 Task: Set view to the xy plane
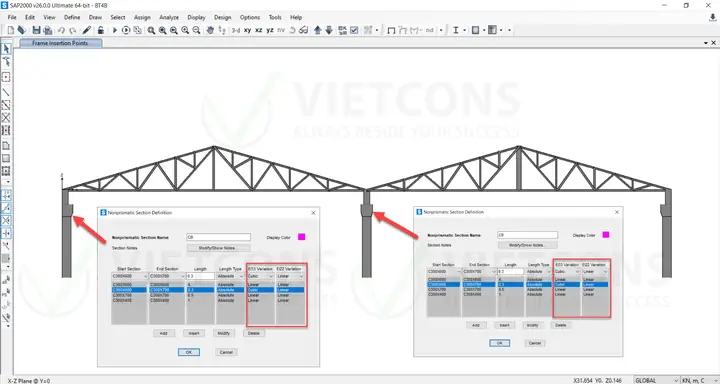tap(248, 30)
